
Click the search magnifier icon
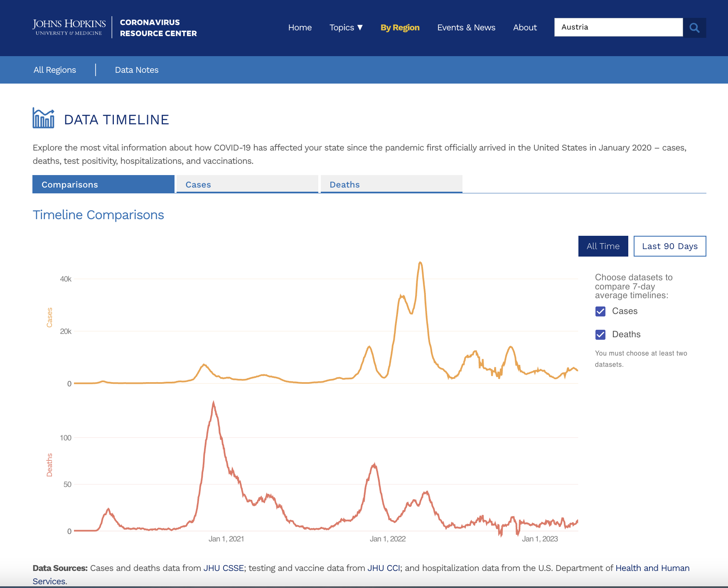694,28
